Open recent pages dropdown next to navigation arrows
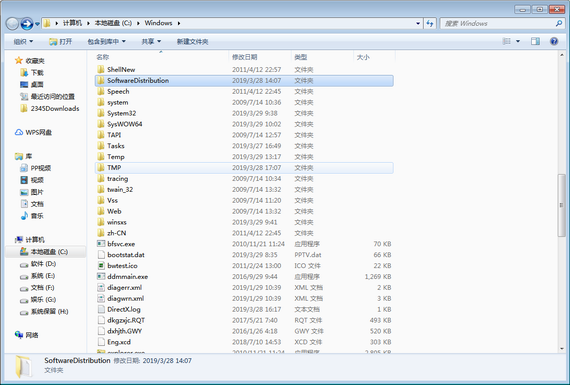Screen dimensions: 570x385 (x=37, y=24)
